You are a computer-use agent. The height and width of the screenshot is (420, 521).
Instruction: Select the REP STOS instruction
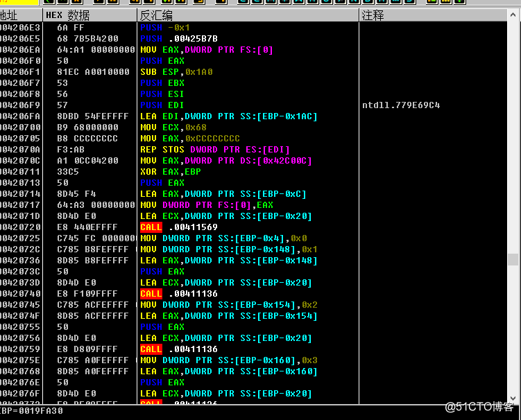[x=214, y=150]
